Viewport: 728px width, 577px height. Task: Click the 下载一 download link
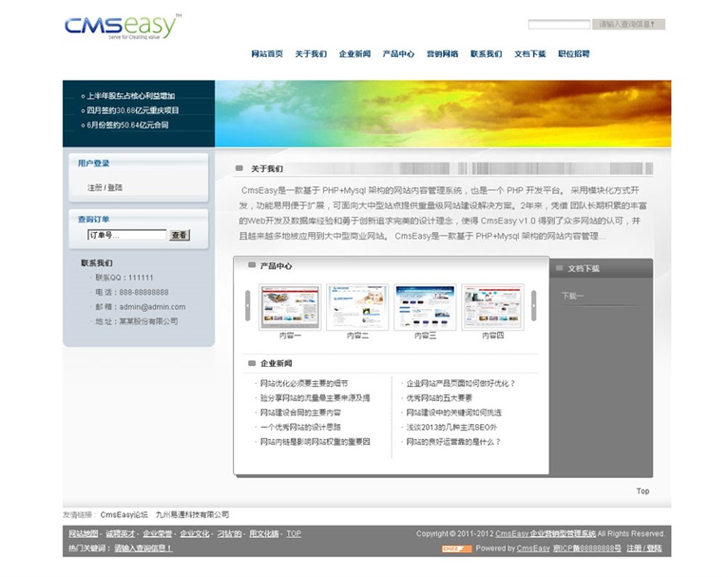pos(572,296)
